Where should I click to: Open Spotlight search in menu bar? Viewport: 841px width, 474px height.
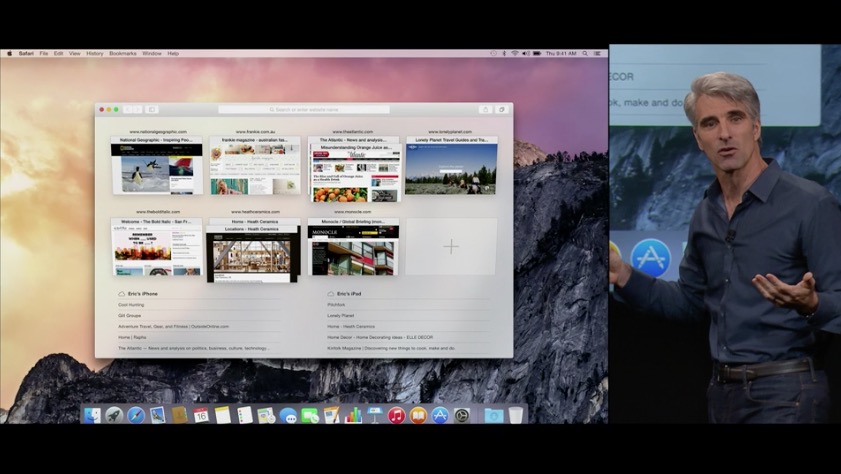pyautogui.click(x=585, y=54)
